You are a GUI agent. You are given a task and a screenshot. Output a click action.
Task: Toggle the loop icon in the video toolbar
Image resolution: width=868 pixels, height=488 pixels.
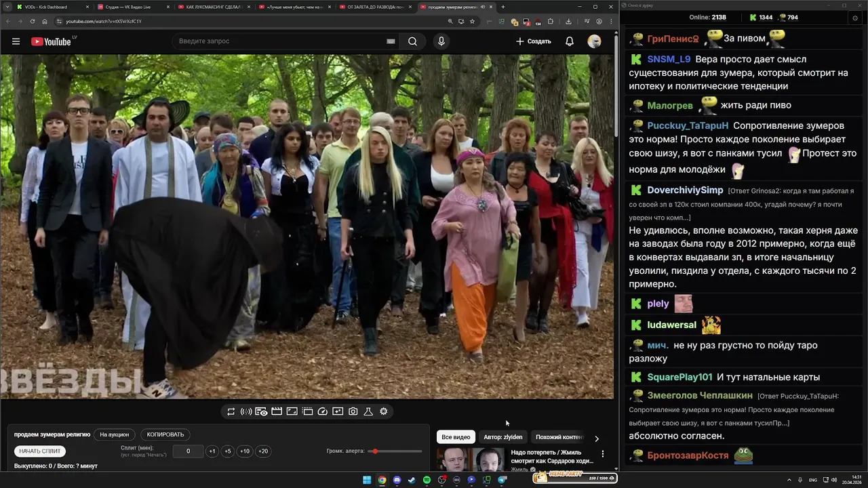(231, 411)
